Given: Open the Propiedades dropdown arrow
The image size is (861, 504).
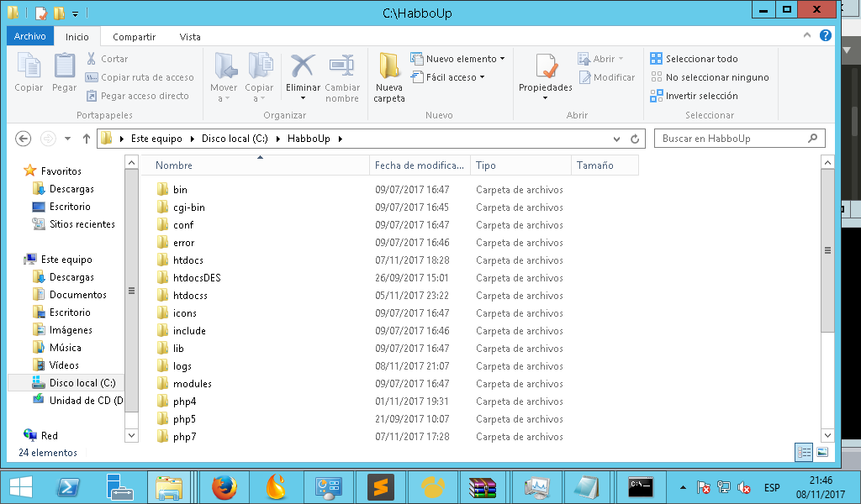Looking at the screenshot, I should pos(545,98).
